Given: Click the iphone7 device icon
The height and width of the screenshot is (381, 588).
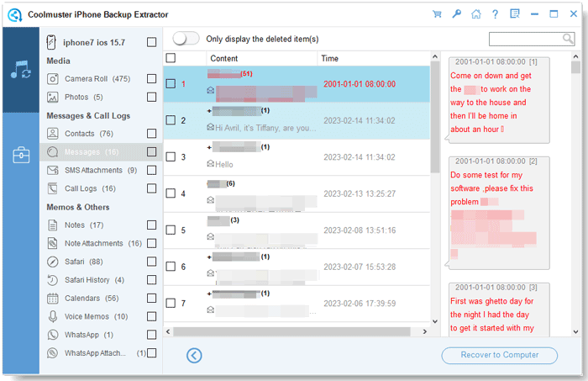Looking at the screenshot, I should pyautogui.click(x=51, y=42).
